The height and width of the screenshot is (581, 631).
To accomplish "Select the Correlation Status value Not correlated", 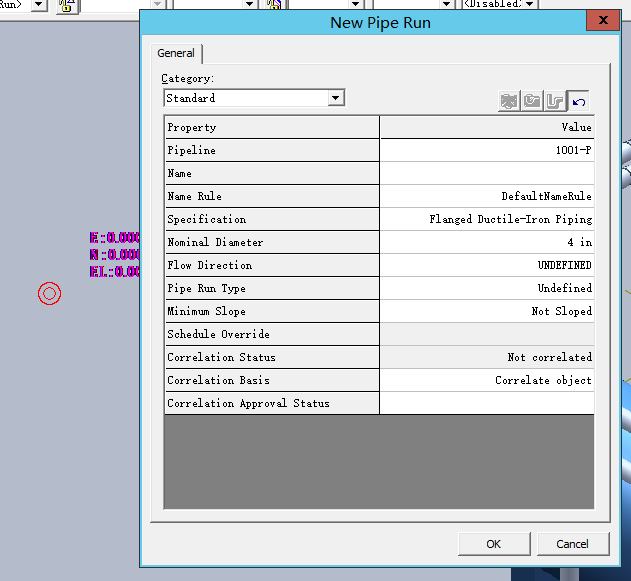I will [x=487, y=357].
